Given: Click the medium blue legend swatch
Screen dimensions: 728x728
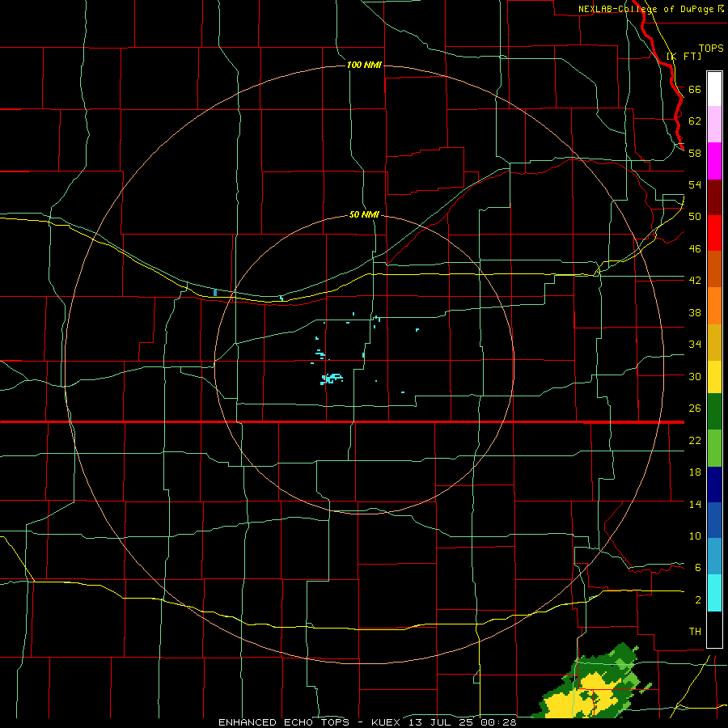Looking at the screenshot, I should [x=714, y=520].
